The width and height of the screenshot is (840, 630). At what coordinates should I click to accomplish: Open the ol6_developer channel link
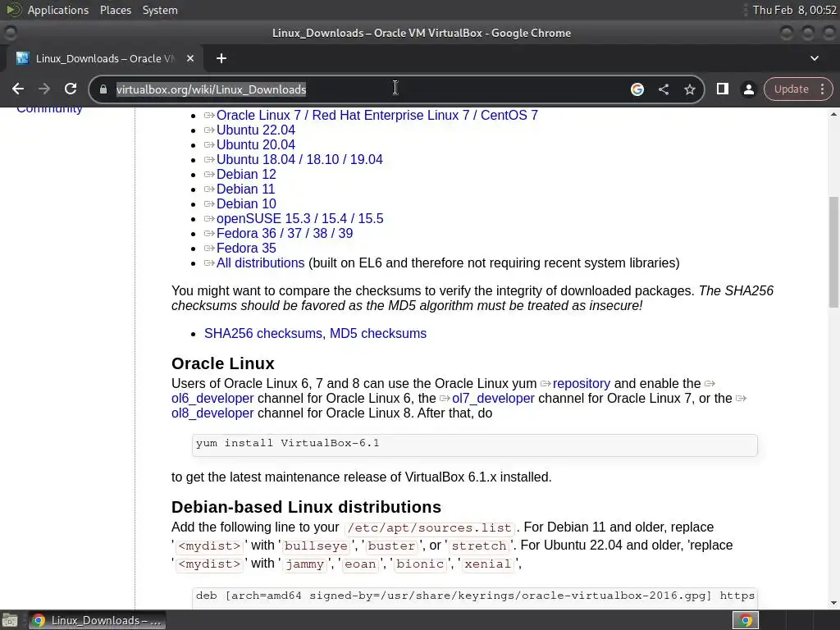coord(212,399)
